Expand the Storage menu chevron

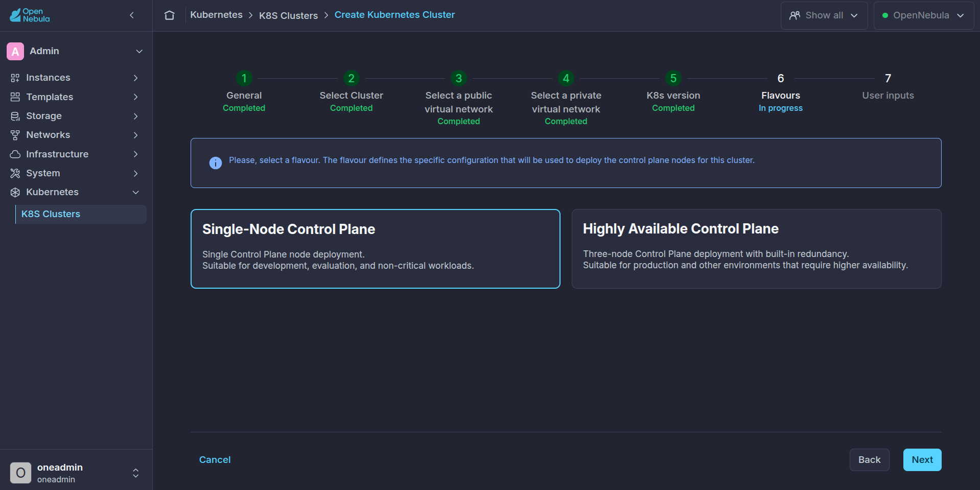(x=135, y=116)
